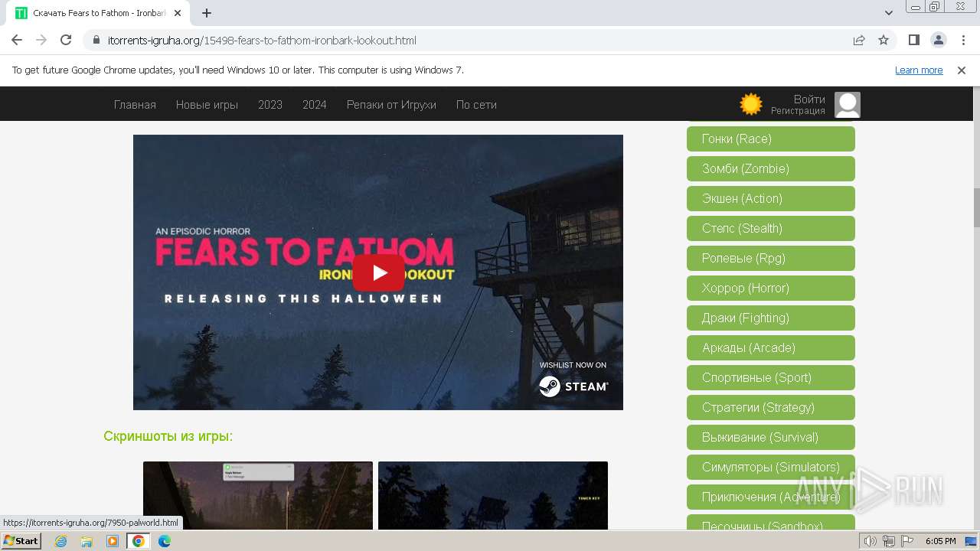Open 2024 games menu item
Image resolution: width=980 pixels, height=551 pixels.
click(315, 105)
